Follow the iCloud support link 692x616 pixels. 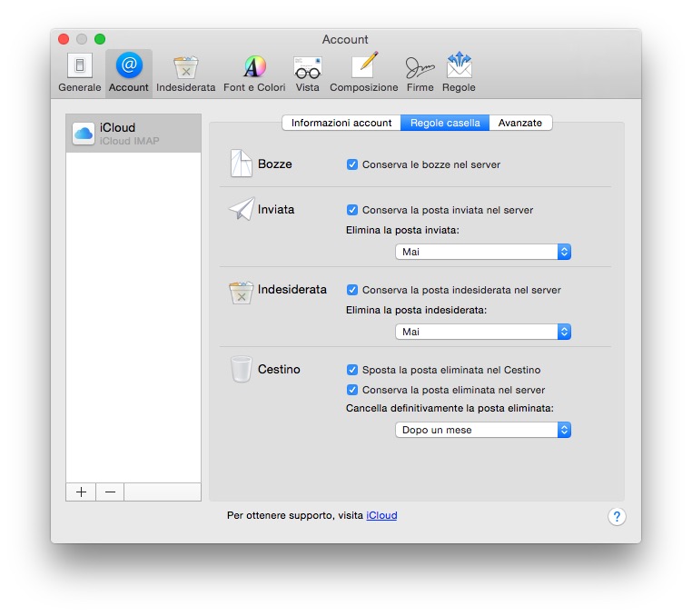tap(381, 515)
